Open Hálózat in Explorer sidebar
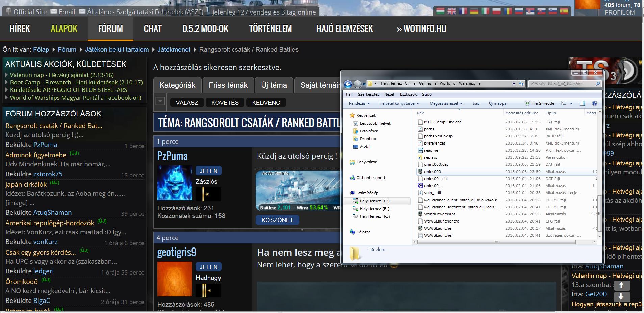The width and height of the screenshot is (644, 313). pos(363,232)
